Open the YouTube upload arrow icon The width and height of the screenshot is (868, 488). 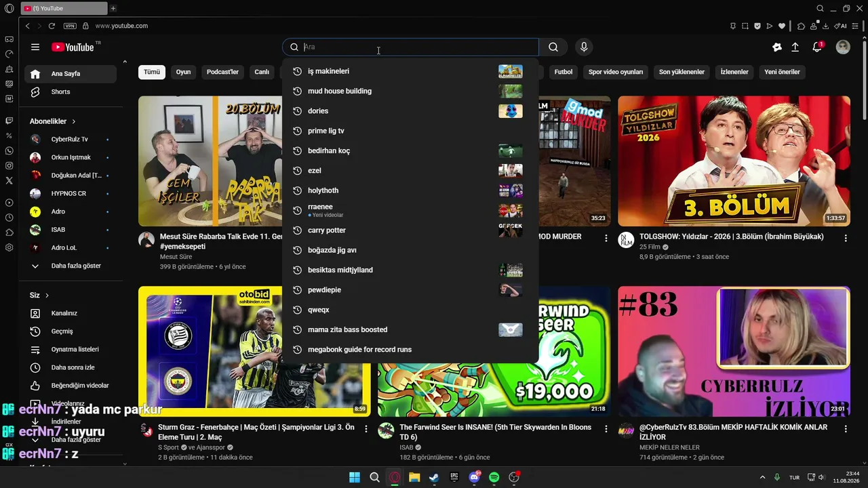[x=795, y=47]
